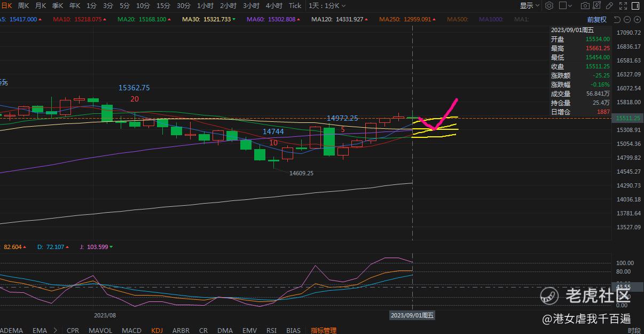Switch to 年K yearly candlestick
Screen dimensions: 644x334
pyautogui.click(x=75, y=5)
